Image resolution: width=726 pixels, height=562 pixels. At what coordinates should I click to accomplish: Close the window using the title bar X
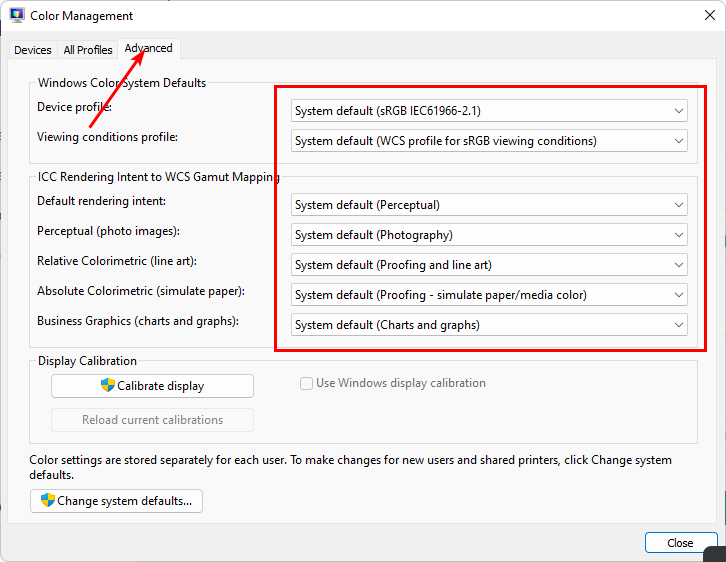point(707,16)
